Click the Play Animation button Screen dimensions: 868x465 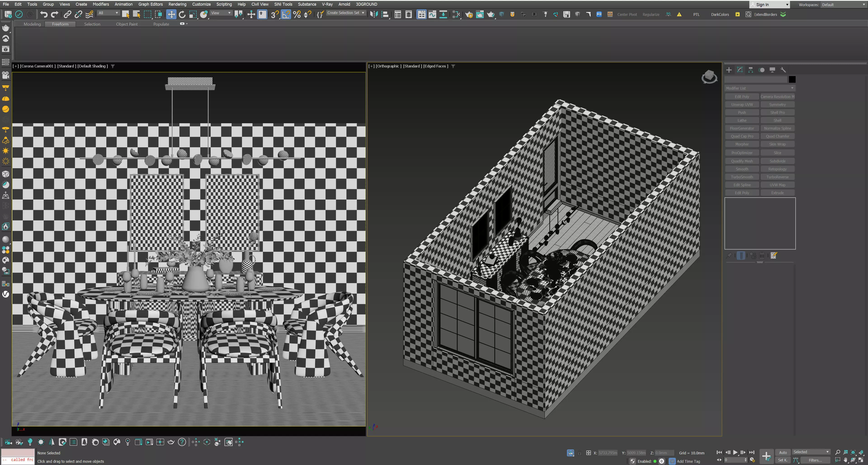click(735, 452)
